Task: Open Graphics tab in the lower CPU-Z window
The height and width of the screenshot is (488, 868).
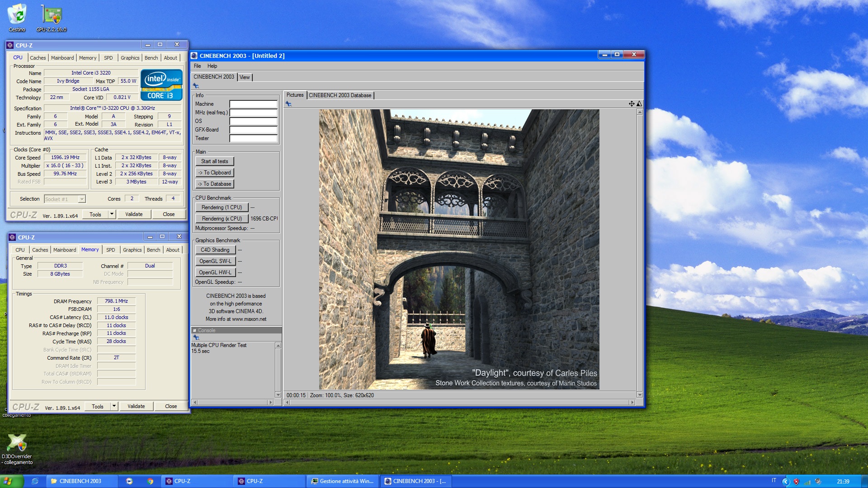Action: tap(132, 250)
